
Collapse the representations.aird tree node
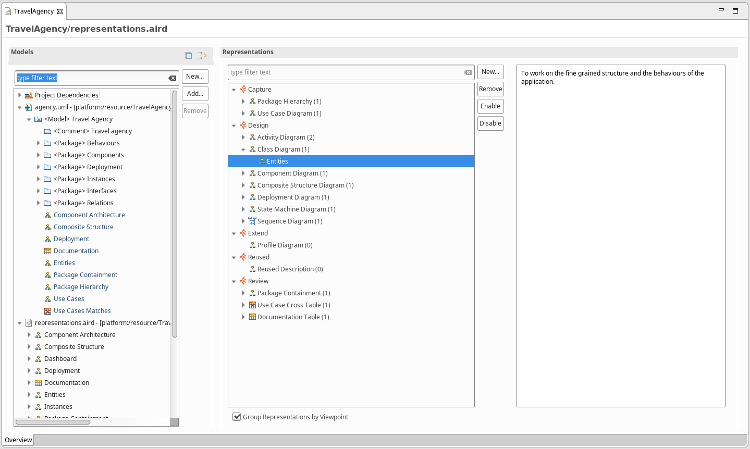[20, 323]
